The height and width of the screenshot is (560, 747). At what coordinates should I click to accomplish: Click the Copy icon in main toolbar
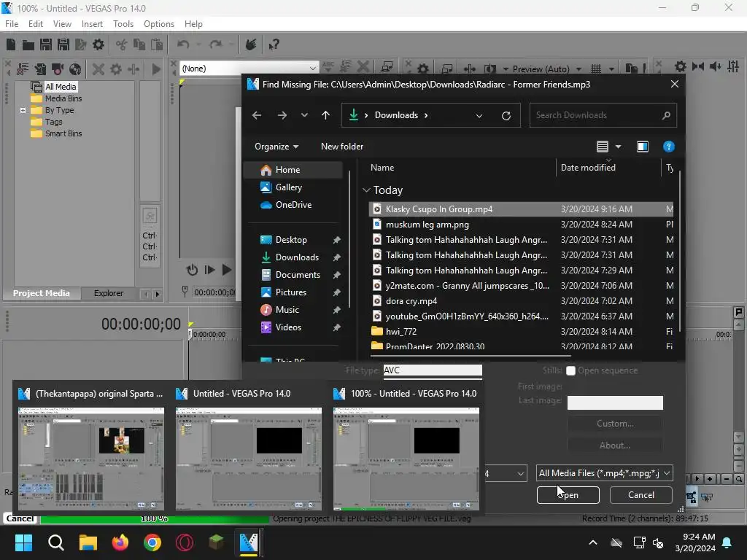(x=139, y=44)
